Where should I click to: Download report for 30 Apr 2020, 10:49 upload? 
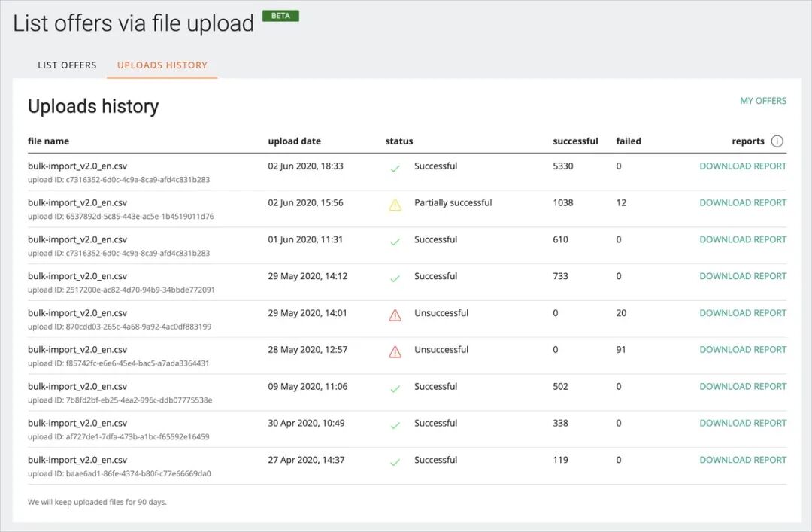pyautogui.click(x=743, y=423)
